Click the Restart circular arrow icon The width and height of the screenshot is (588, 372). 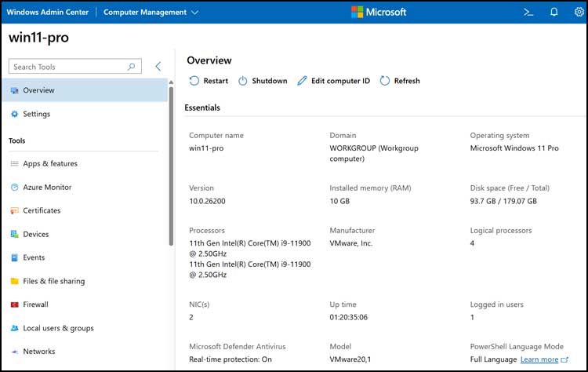[194, 81]
